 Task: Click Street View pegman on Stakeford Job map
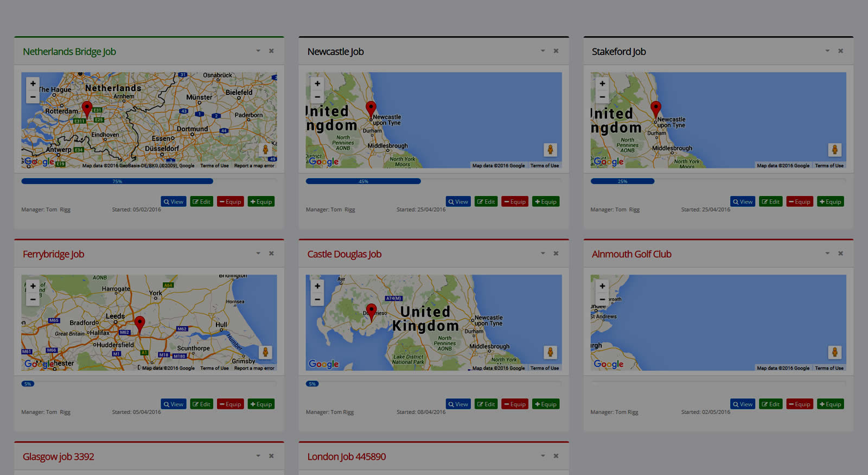click(834, 150)
